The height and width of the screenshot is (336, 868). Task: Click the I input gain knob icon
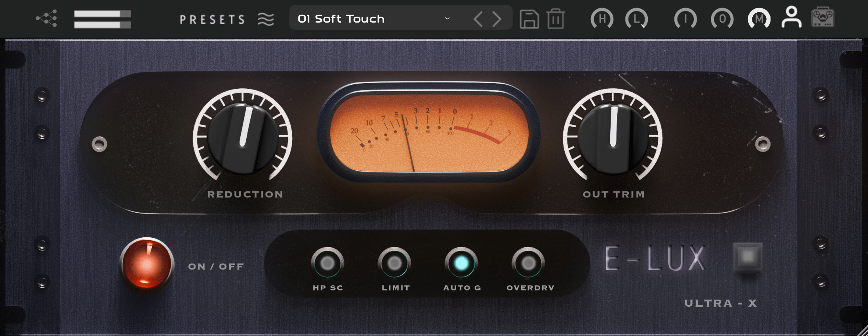(685, 19)
